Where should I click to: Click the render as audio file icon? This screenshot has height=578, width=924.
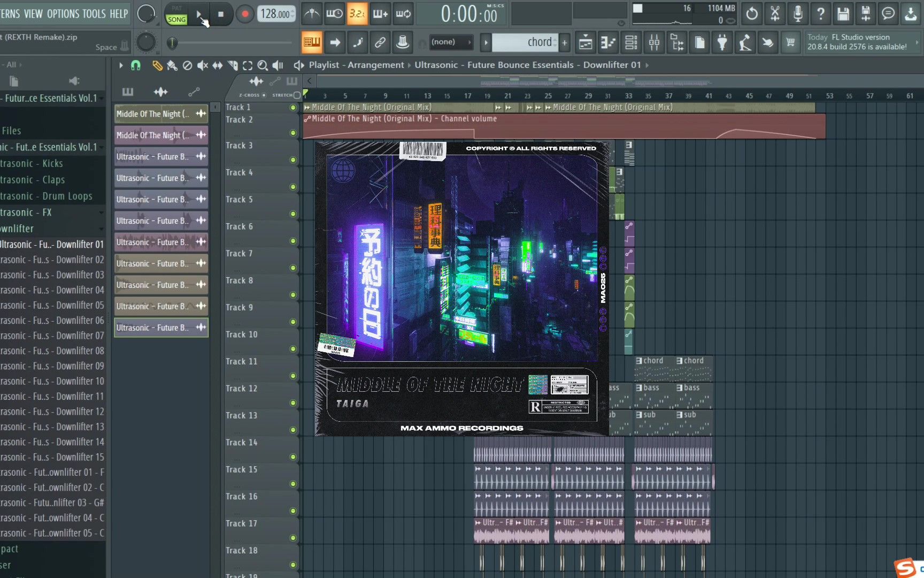click(866, 14)
